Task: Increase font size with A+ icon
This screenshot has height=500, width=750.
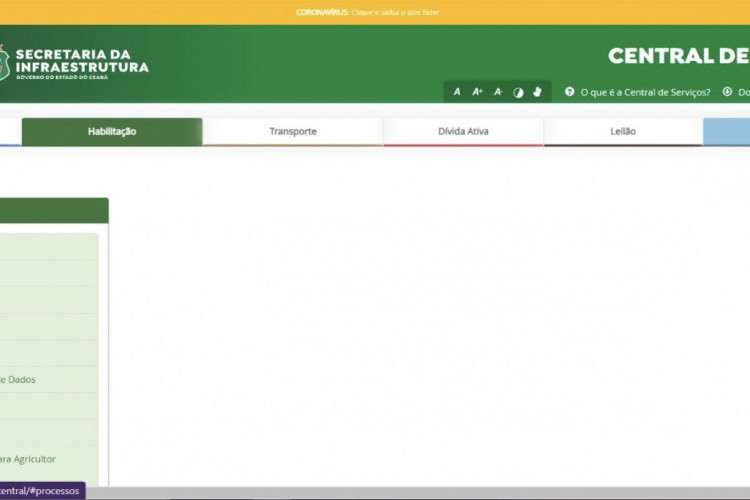Action: 477,92
